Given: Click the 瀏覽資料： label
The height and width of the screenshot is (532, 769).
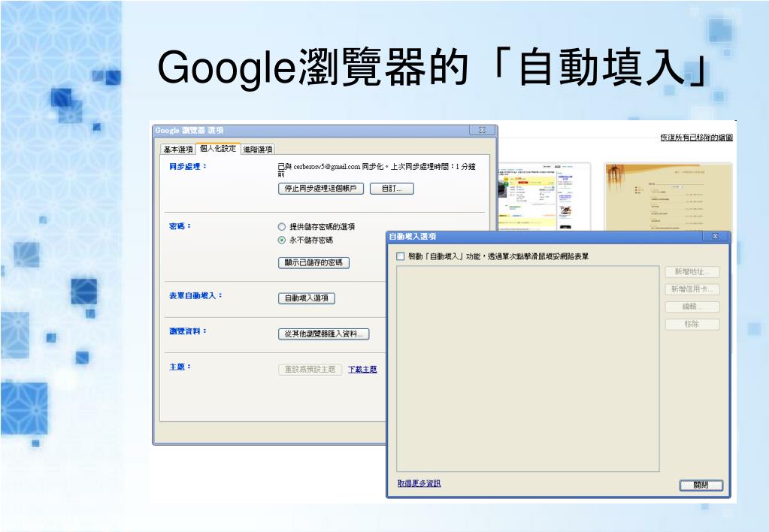Looking at the screenshot, I should tap(188, 331).
